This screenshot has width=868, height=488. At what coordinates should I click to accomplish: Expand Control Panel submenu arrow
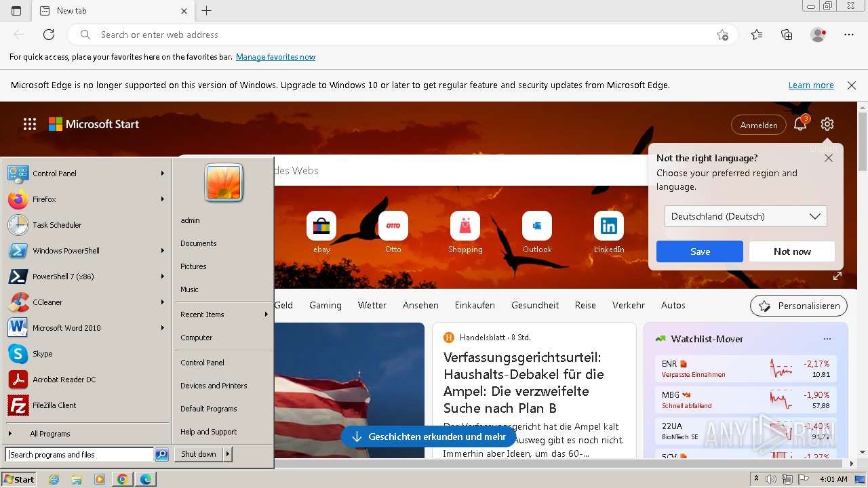pos(162,174)
